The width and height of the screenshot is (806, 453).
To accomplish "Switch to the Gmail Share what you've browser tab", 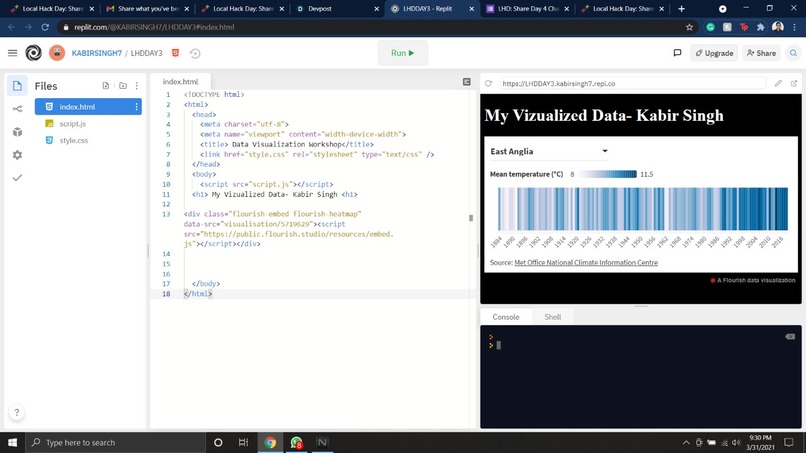I will pos(148,9).
